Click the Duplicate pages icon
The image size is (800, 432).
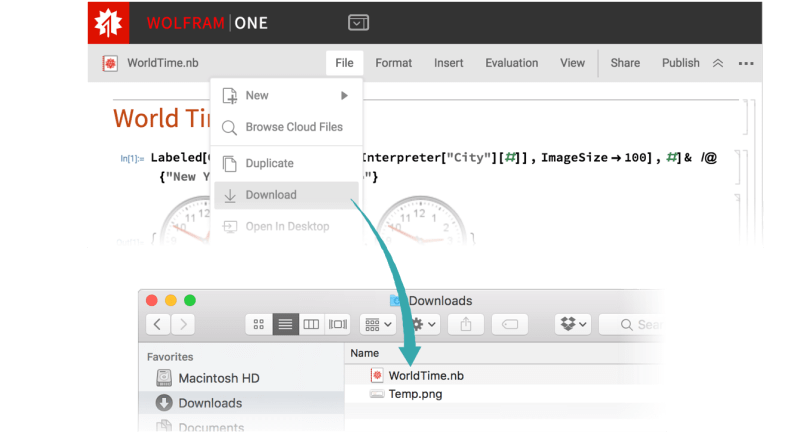(230, 164)
